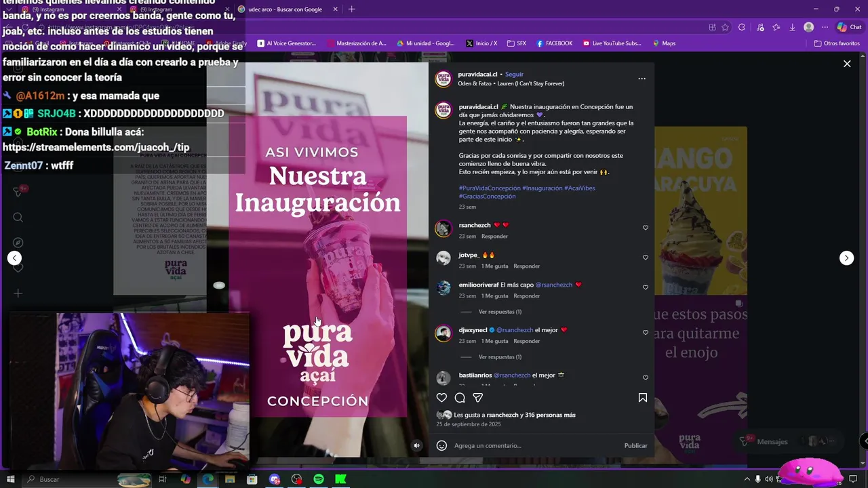Open Instagram Explore compass icon
This screenshot has height=488, width=868.
coord(18,243)
